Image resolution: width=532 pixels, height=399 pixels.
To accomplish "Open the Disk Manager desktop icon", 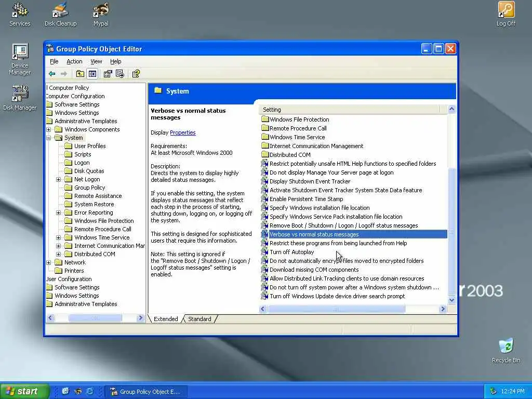I will point(20,98).
